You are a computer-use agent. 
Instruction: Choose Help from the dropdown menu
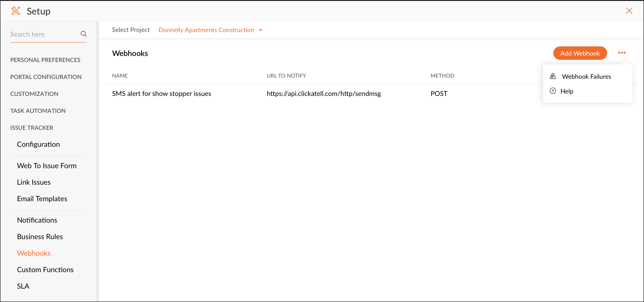point(567,91)
